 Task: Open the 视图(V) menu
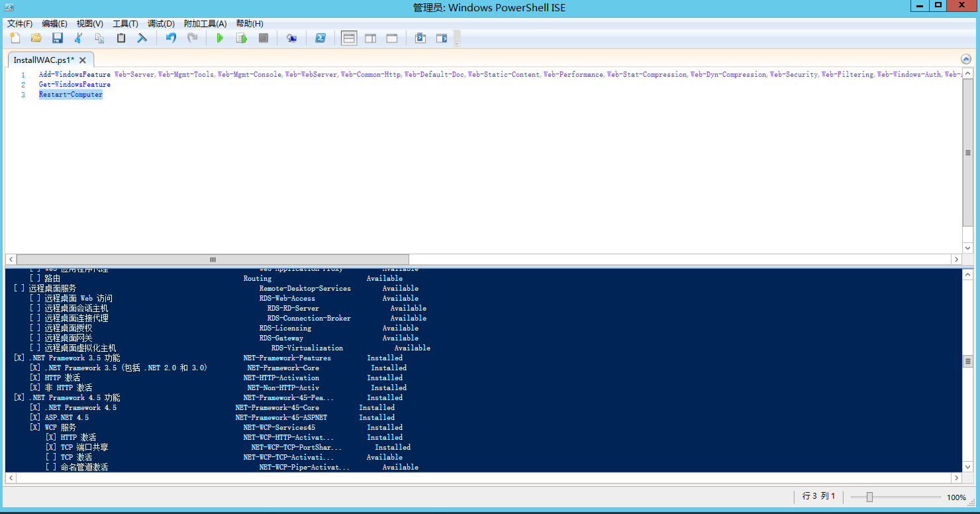90,23
